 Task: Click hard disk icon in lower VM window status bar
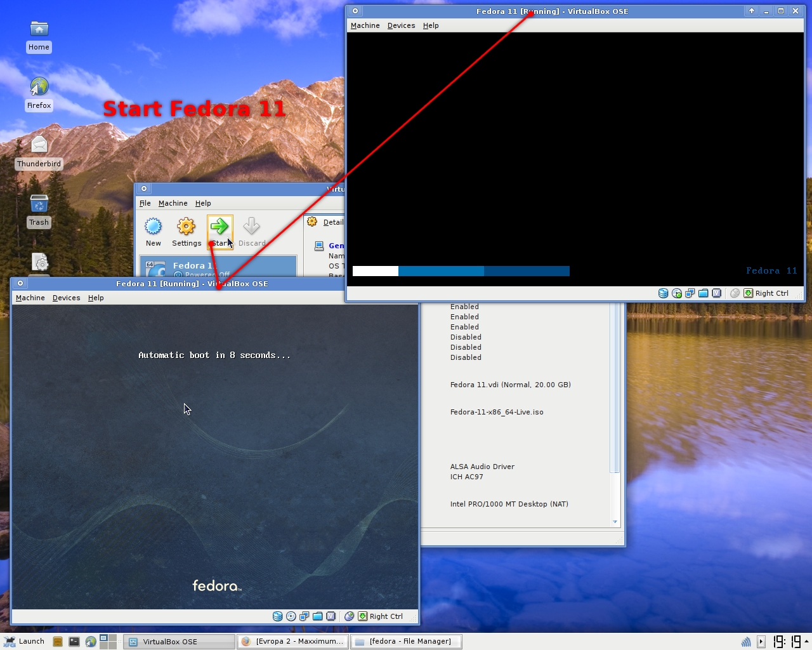click(278, 616)
